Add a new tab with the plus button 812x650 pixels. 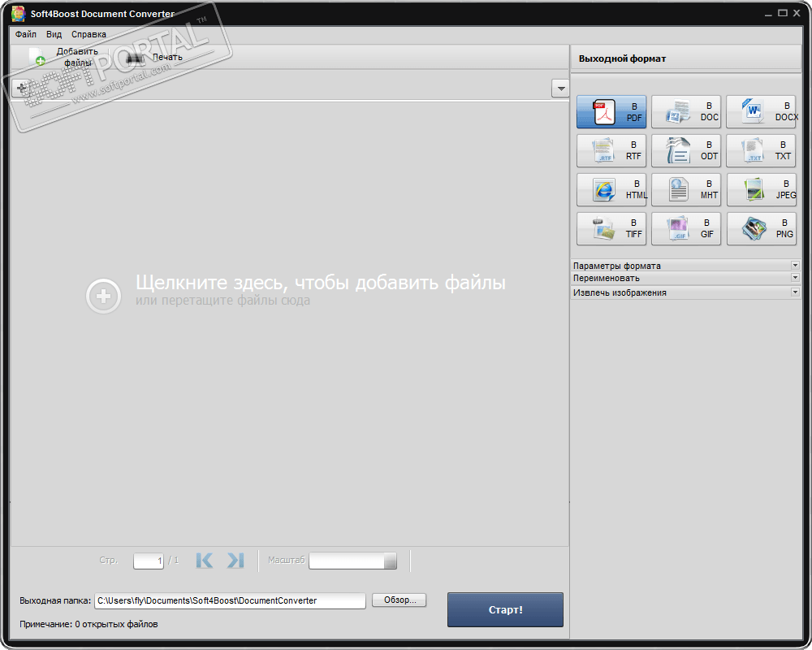(21, 88)
